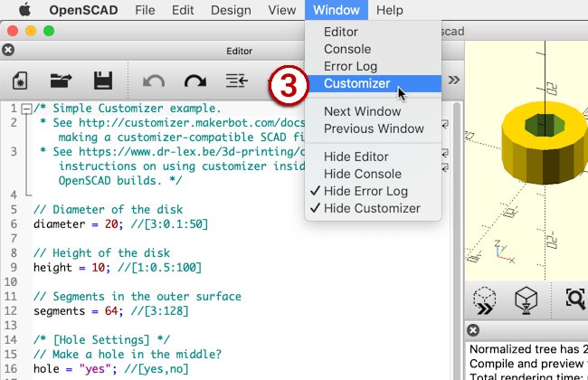Click the View All magnifier icon

(x=575, y=299)
